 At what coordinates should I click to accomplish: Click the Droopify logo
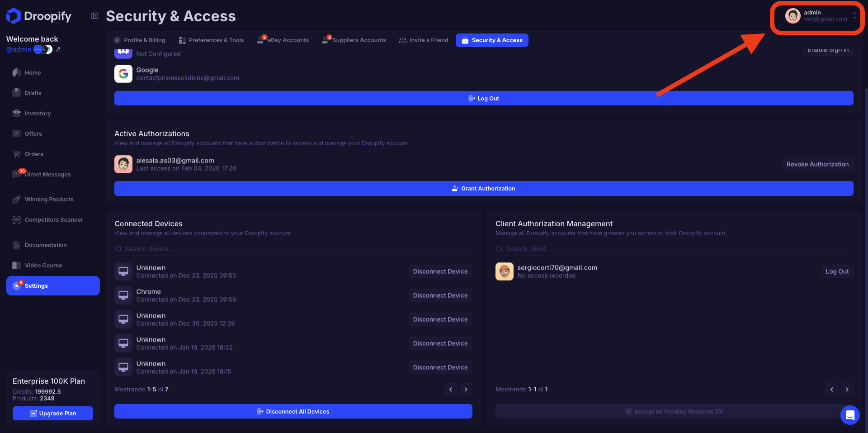(39, 16)
